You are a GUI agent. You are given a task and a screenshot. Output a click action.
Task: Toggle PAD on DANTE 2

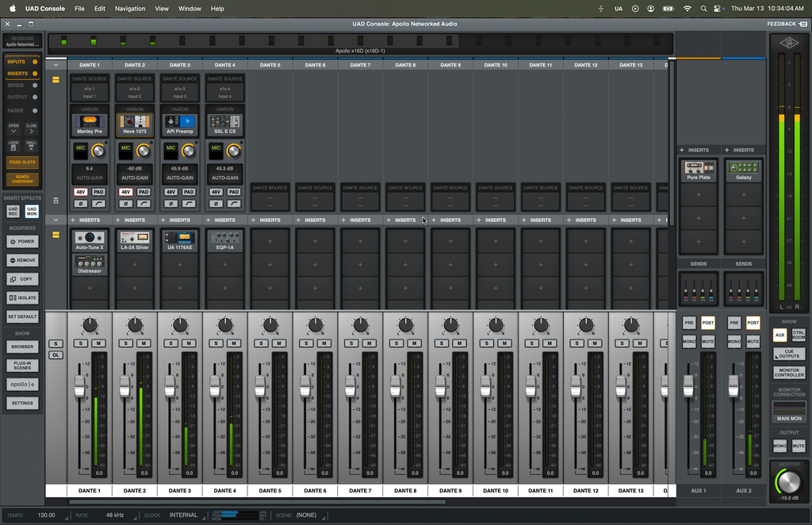tap(144, 192)
